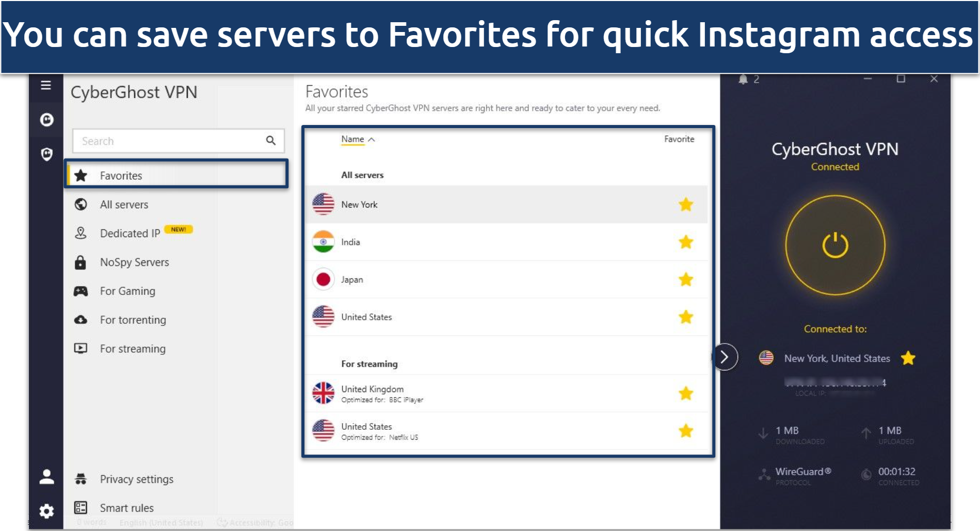Screen dimensions: 980x531
Task: Click the upload arrow stats icon
Action: 866,433
